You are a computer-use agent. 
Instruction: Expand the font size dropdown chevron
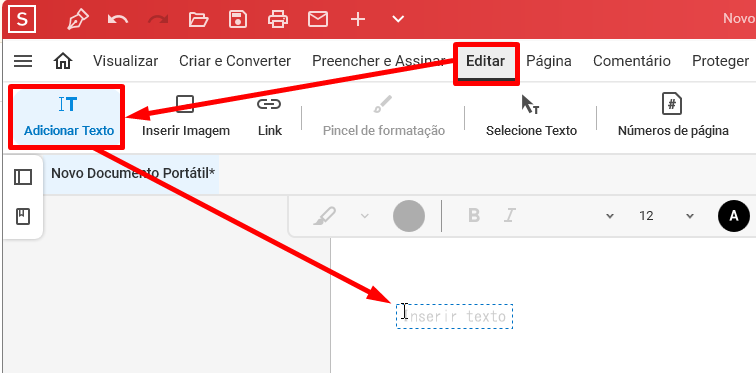click(x=690, y=216)
